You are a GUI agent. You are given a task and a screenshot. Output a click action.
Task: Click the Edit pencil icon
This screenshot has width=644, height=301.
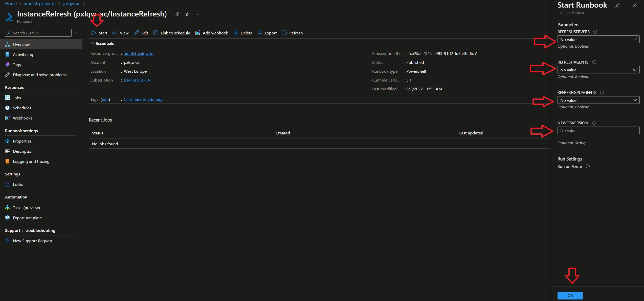[x=136, y=33]
